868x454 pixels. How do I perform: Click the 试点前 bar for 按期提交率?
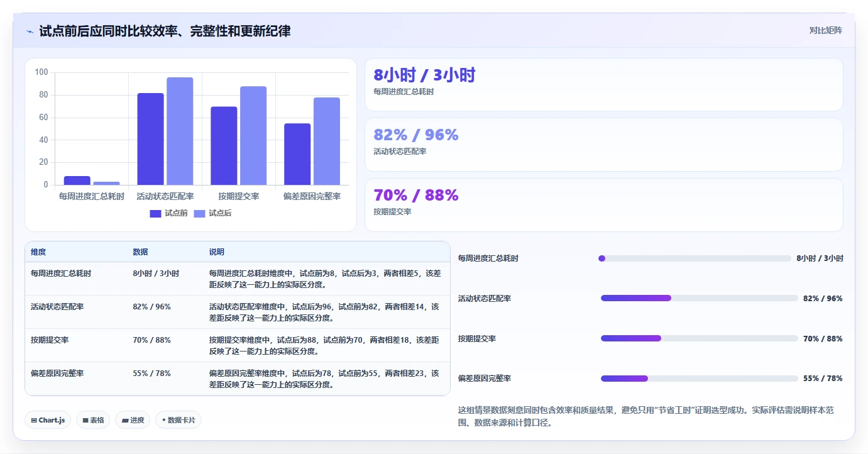point(224,146)
